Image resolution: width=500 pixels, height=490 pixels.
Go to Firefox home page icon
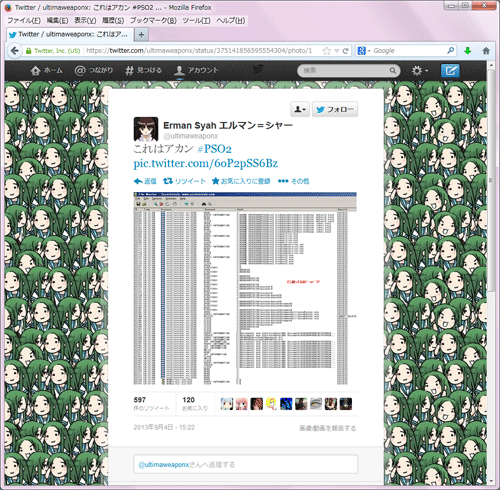click(486, 51)
